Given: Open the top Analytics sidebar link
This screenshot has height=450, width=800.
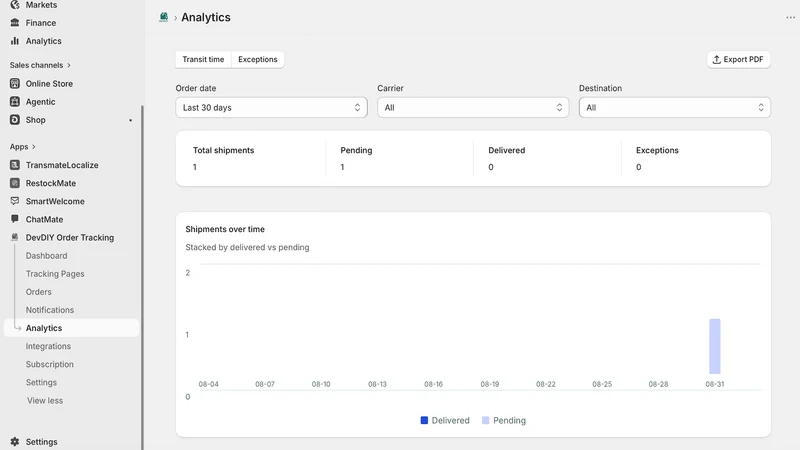Looking at the screenshot, I should [43, 41].
